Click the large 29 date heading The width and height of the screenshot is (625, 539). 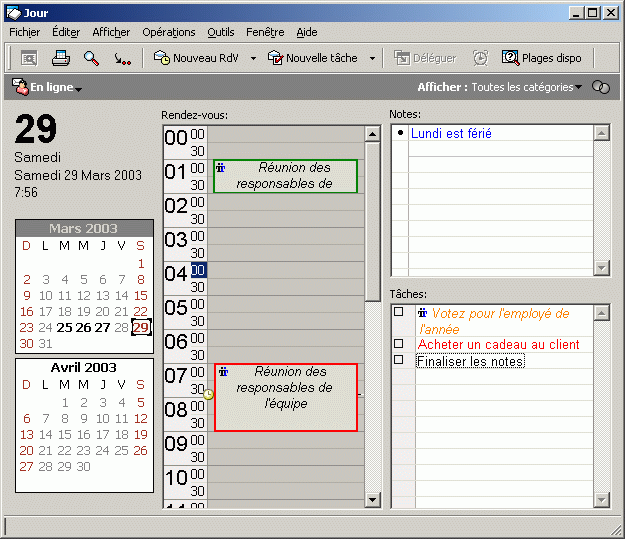tap(36, 128)
